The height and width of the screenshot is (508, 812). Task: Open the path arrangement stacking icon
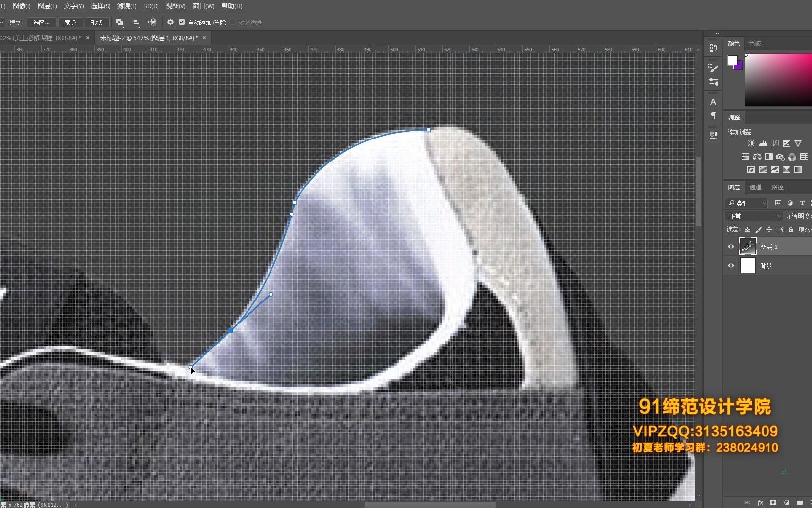point(152,23)
